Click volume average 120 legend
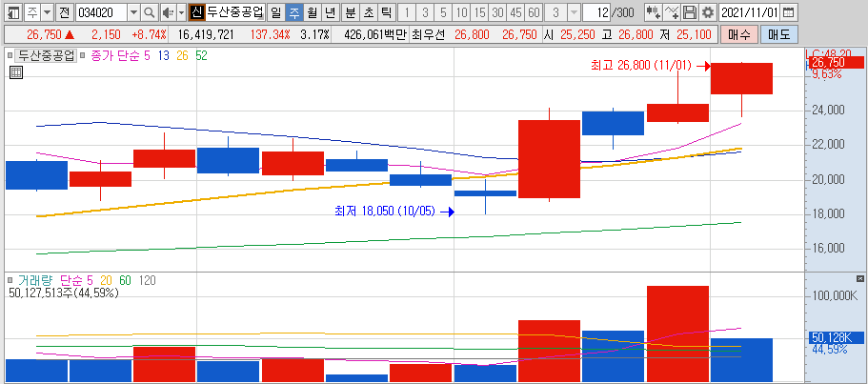 click(x=147, y=281)
